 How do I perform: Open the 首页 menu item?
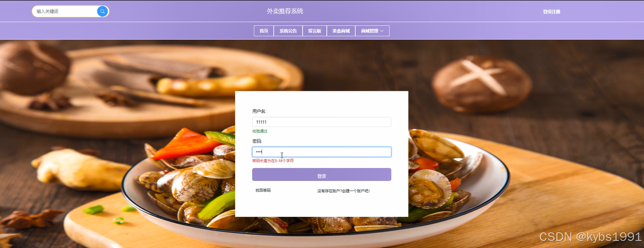point(264,31)
